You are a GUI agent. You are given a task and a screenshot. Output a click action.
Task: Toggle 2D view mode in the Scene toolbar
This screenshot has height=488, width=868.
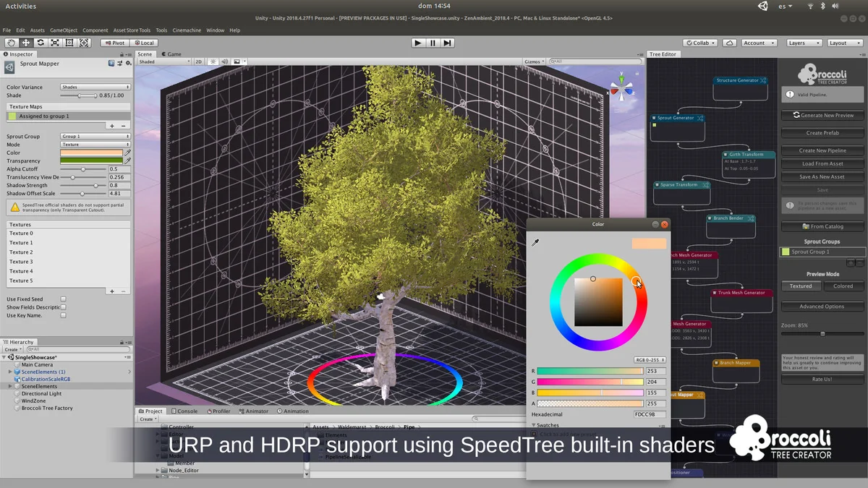click(198, 61)
